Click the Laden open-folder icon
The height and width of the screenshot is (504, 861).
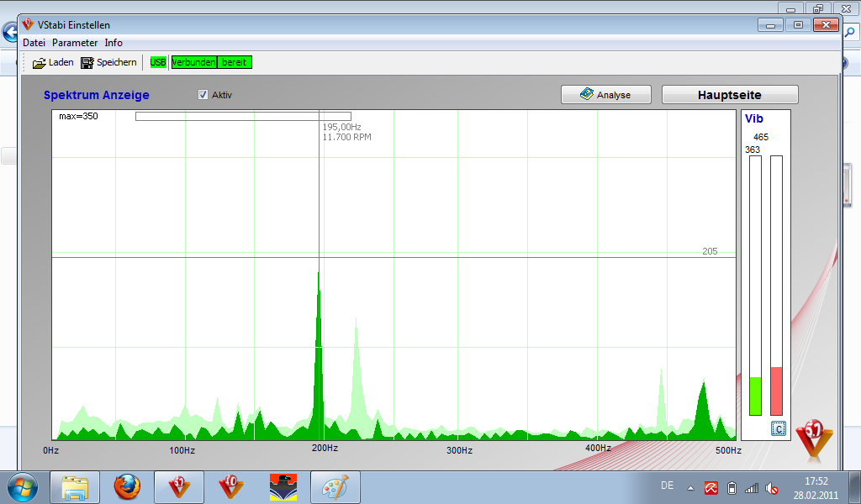coord(39,63)
